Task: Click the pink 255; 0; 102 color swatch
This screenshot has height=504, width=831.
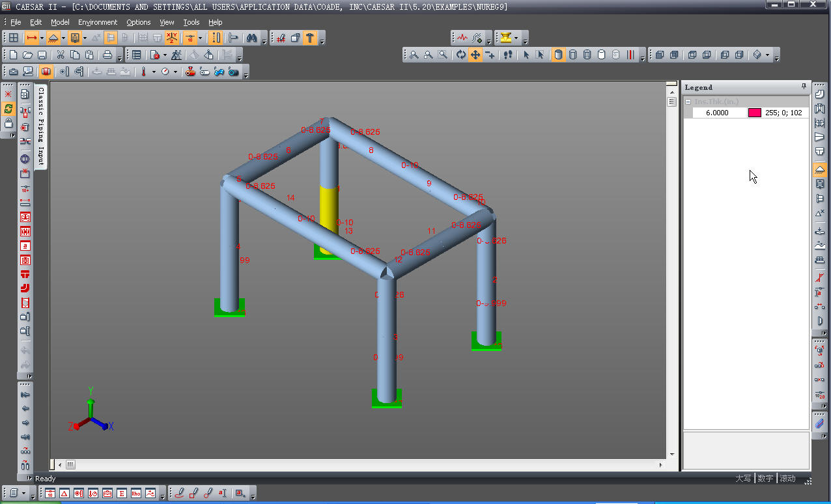Action: [755, 113]
